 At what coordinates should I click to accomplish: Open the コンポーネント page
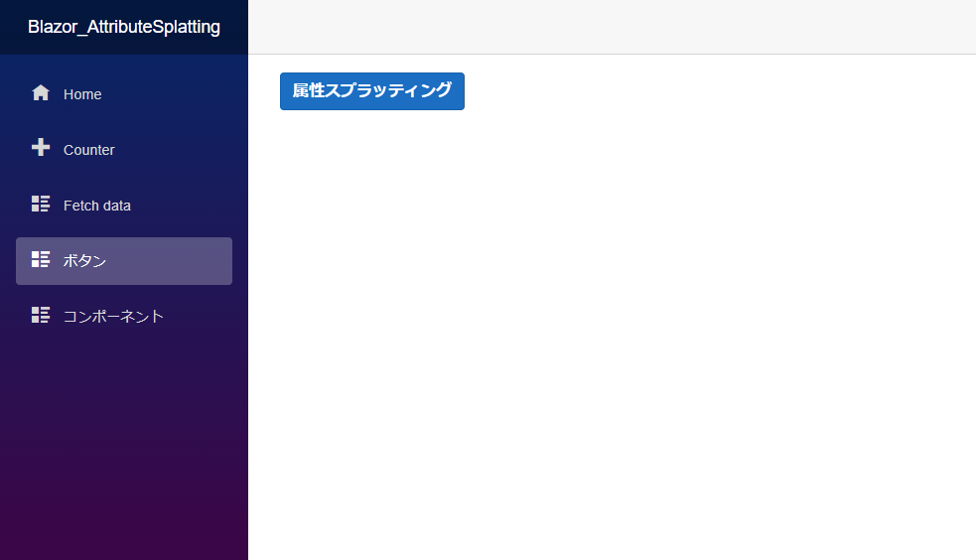[124, 316]
